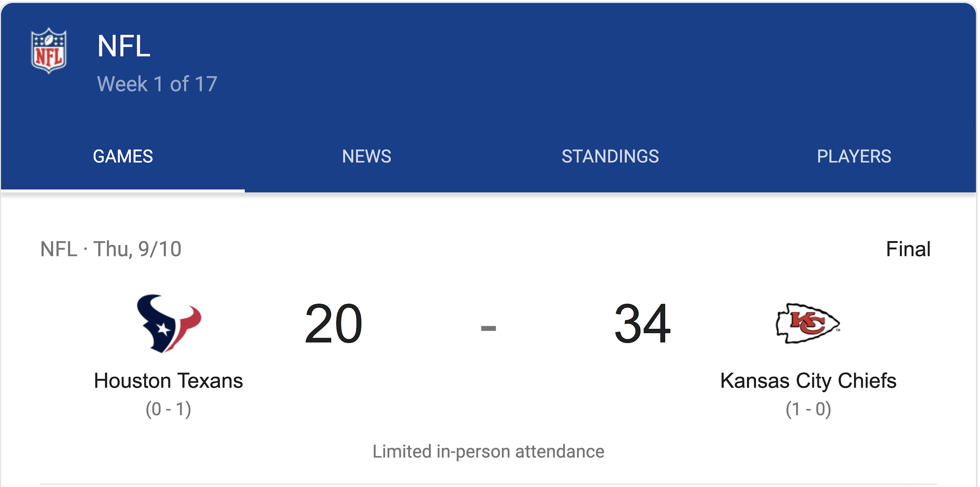The image size is (980, 487).
Task: Click the NFL Thu, 9/10 date text
Action: (111, 249)
